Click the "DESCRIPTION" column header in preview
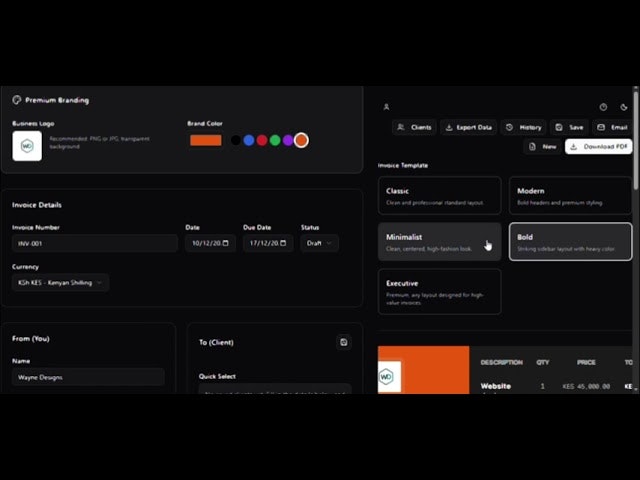The image size is (640, 480). (501, 362)
